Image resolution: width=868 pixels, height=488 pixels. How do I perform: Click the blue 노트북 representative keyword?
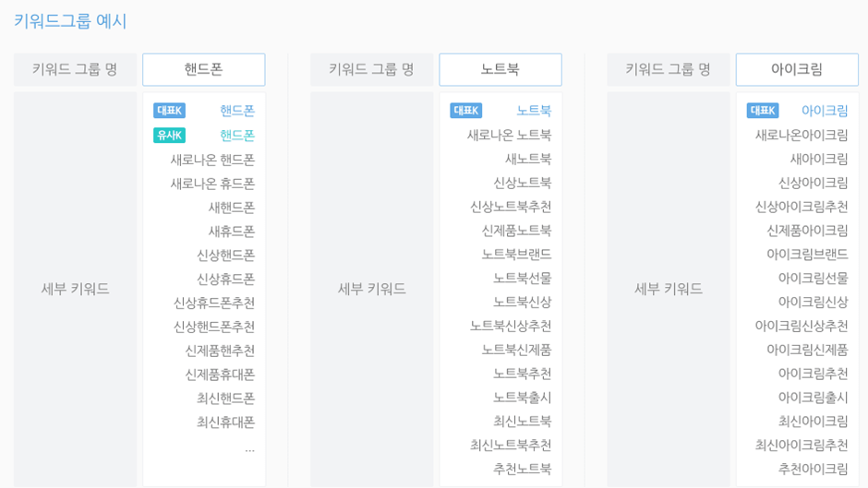535,111
